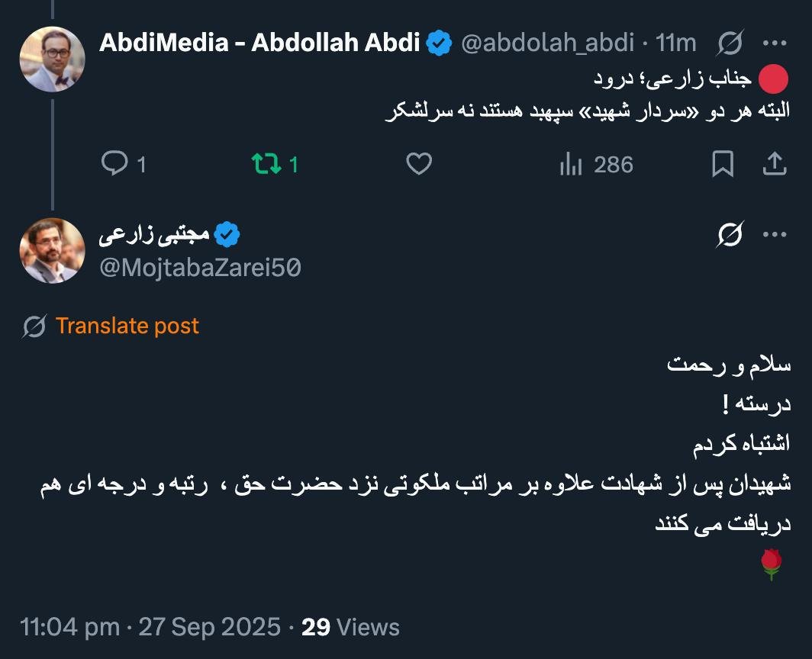Open more options on Mojtaba Zarei's post
The height and width of the screenshot is (659, 812).
click(775, 236)
